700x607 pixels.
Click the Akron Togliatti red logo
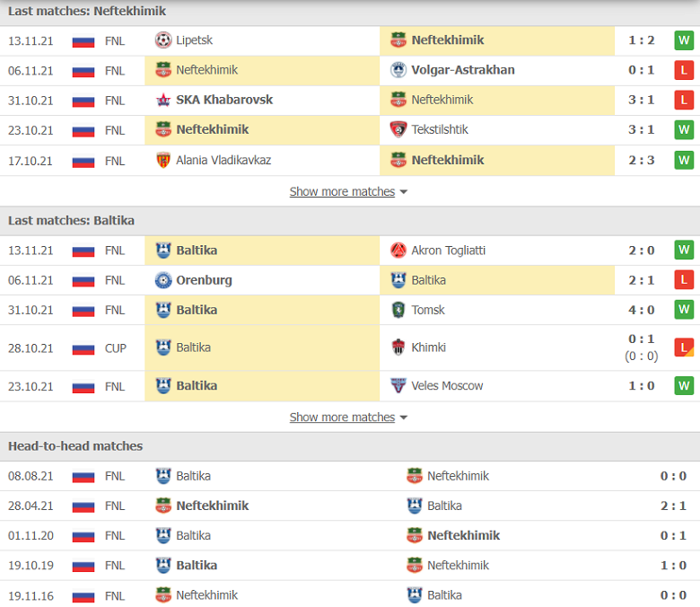point(398,251)
